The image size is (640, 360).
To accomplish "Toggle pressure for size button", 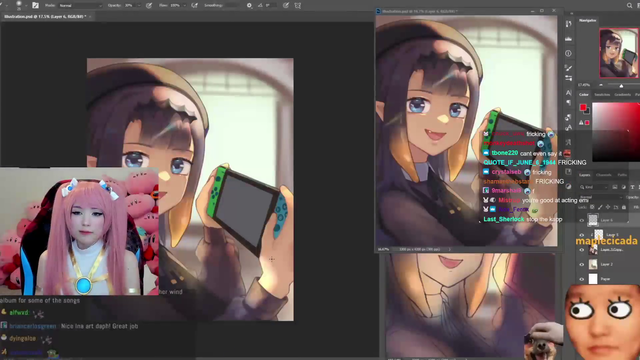I will (x=286, y=5).
